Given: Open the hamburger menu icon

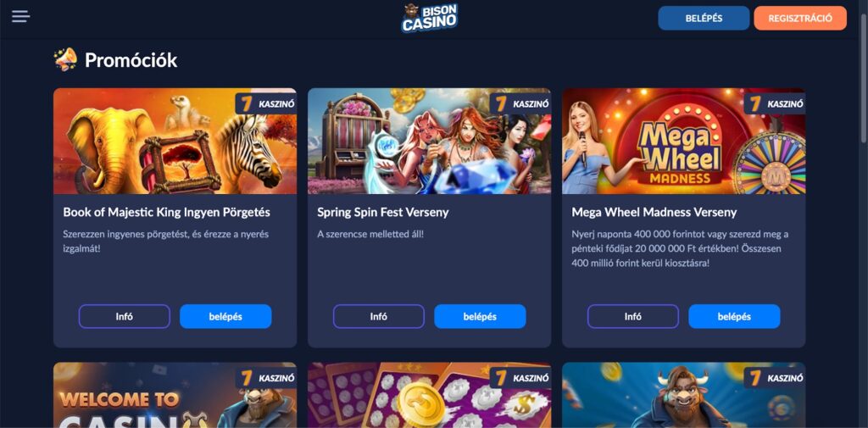Looking at the screenshot, I should pyautogui.click(x=20, y=17).
